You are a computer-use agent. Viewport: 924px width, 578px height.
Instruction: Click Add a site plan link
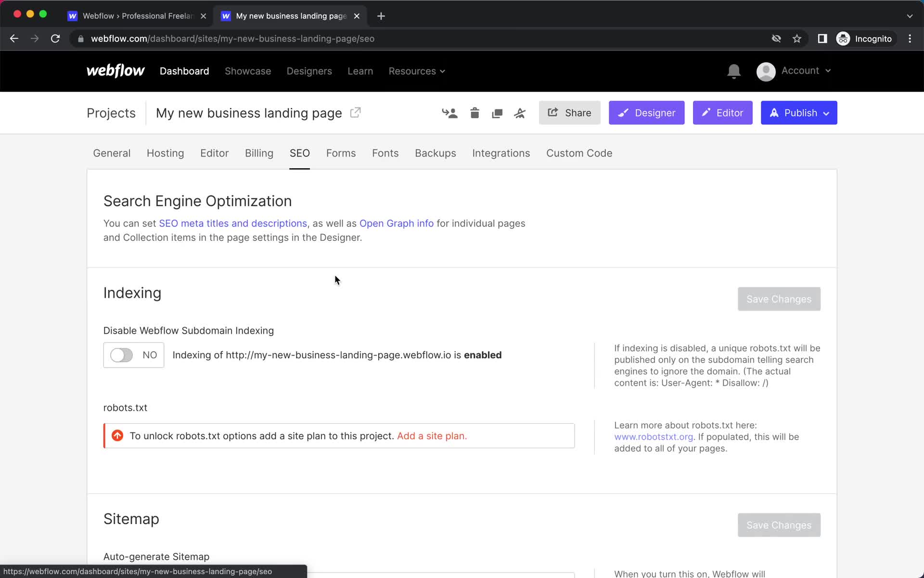431,435
